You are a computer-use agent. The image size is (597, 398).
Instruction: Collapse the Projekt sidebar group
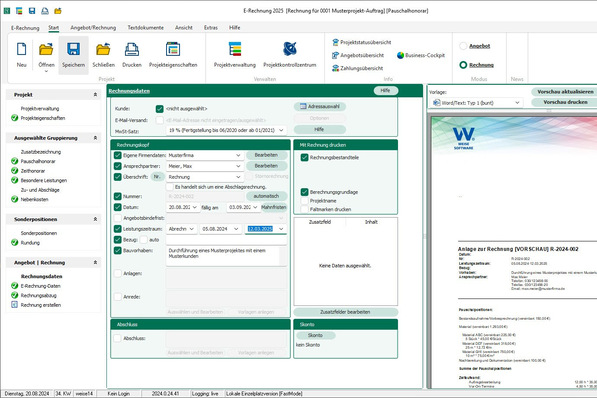click(x=95, y=95)
